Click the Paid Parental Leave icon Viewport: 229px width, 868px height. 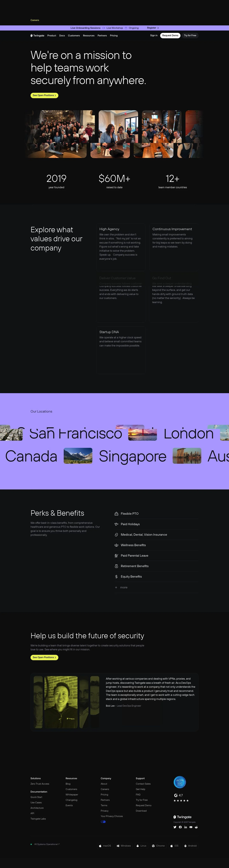[x=116, y=556]
